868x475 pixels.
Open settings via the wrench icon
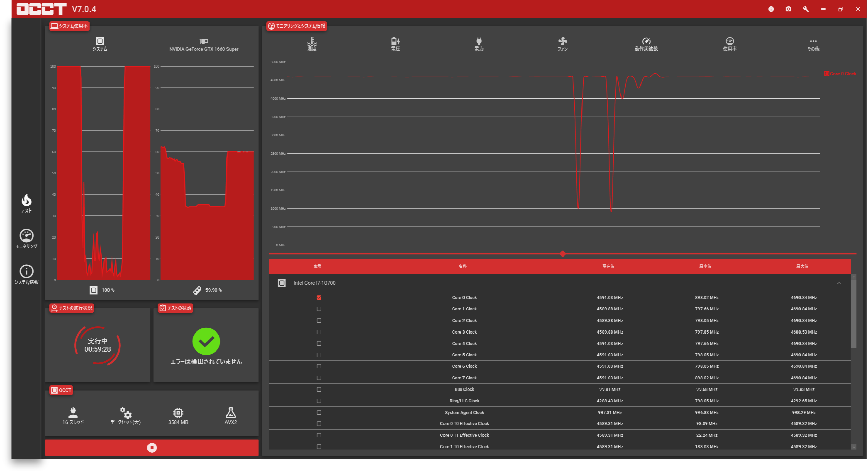[806, 9]
